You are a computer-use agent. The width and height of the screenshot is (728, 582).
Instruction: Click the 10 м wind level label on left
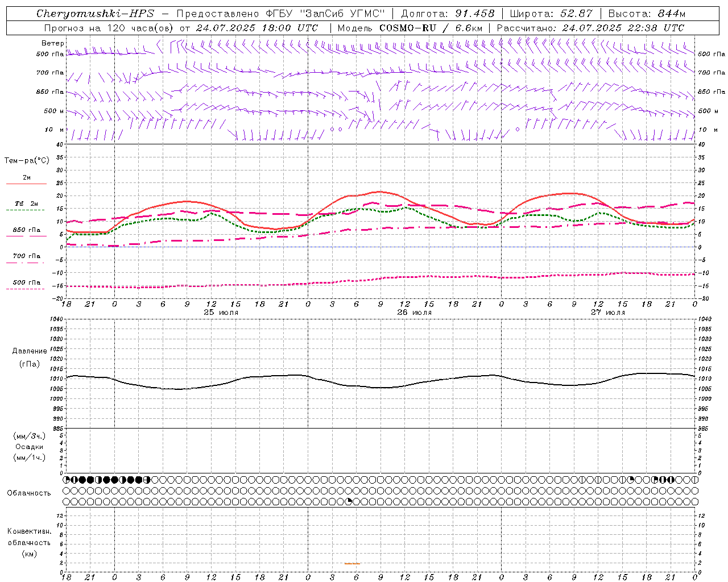pyautogui.click(x=55, y=130)
